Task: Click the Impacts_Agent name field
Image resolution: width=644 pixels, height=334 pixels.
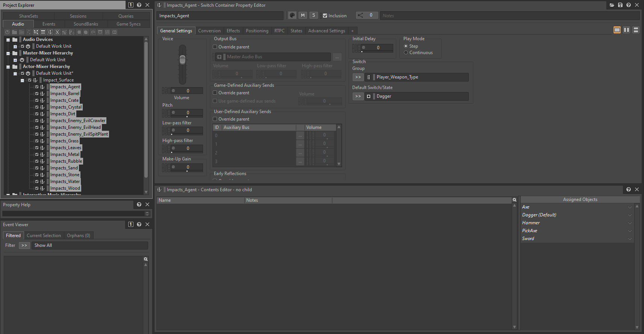Action: [220, 15]
